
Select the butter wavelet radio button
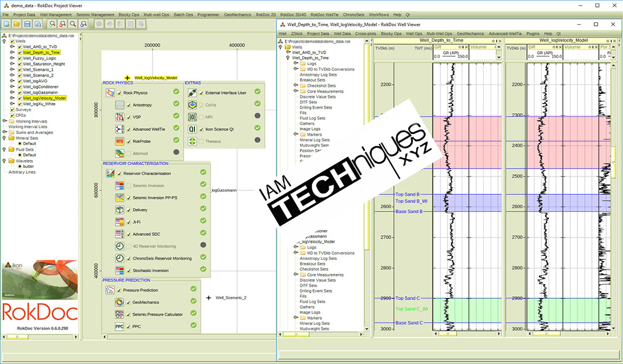click(x=20, y=167)
